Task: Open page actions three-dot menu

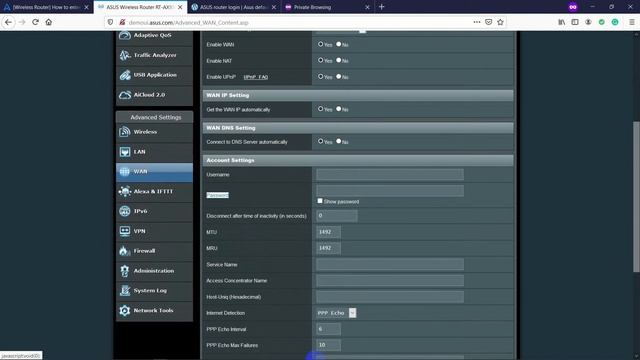Action: tap(477, 22)
